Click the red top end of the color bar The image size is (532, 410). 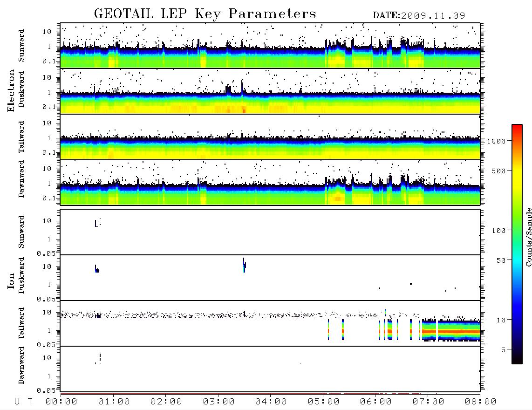(517, 128)
